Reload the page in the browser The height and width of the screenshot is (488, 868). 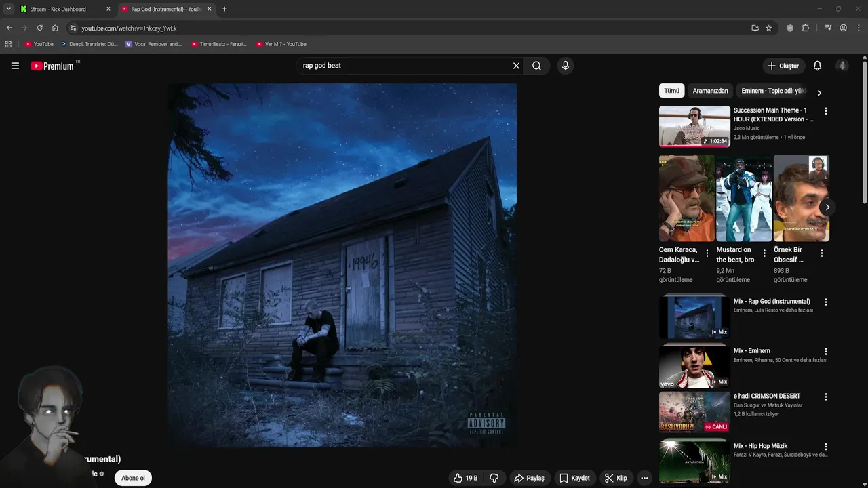pyautogui.click(x=39, y=28)
